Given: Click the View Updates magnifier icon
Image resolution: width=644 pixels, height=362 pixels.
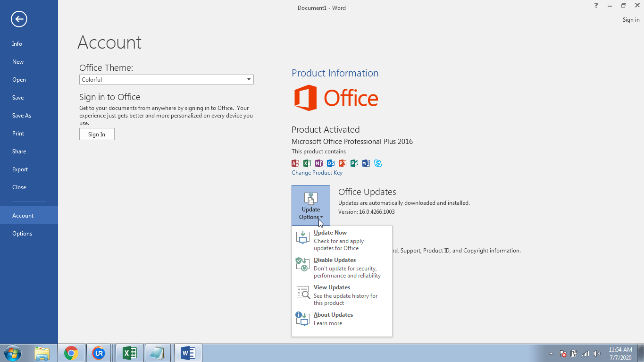Looking at the screenshot, I should (302, 292).
